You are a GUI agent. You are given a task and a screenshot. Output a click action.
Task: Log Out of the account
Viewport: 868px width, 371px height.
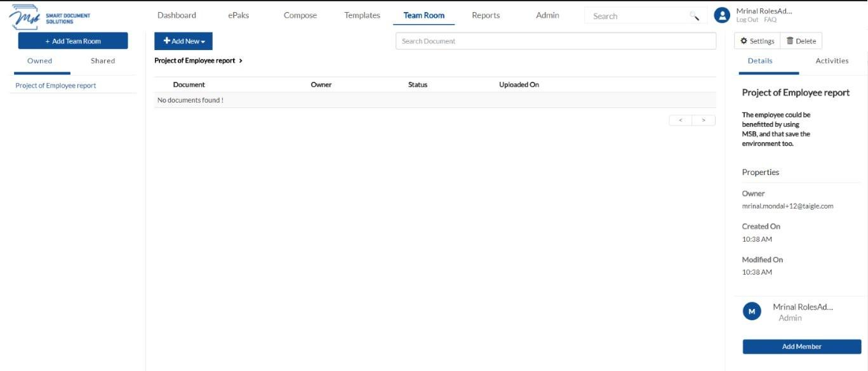747,20
